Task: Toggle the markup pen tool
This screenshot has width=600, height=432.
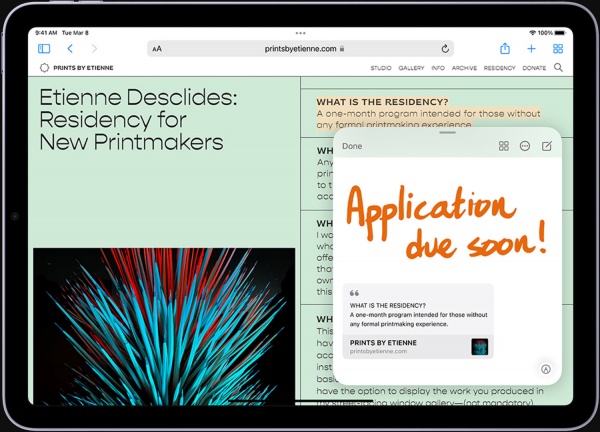Action: tap(545, 368)
